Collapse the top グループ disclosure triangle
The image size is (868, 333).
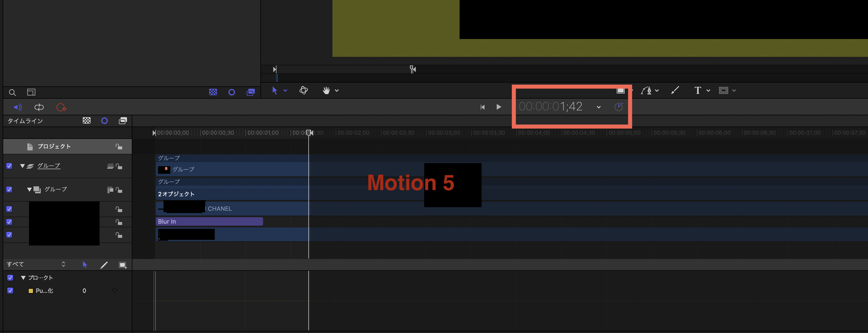click(22, 166)
